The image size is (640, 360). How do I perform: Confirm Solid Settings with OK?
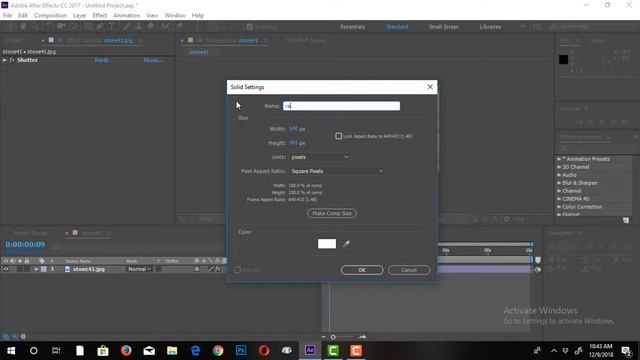point(362,270)
